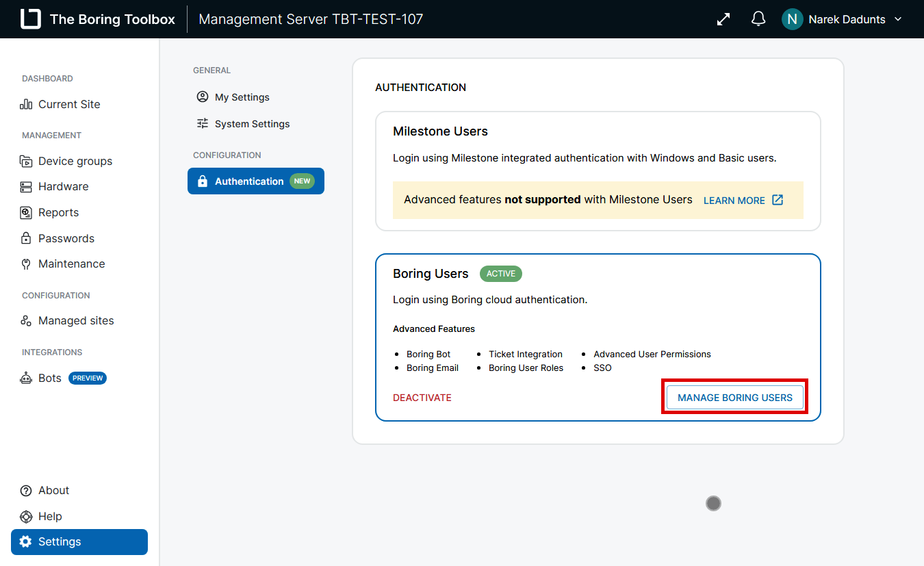Click the user avatar N icon
The width and height of the screenshot is (924, 566).
792,19
